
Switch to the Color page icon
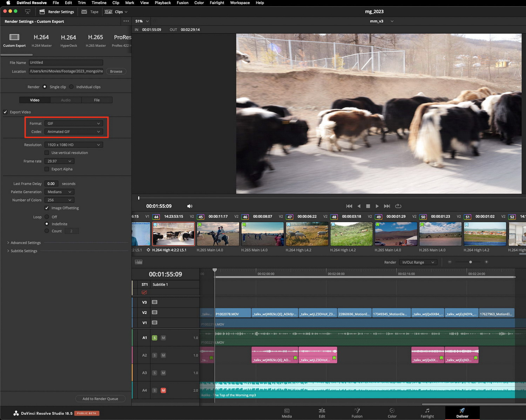[392, 411]
